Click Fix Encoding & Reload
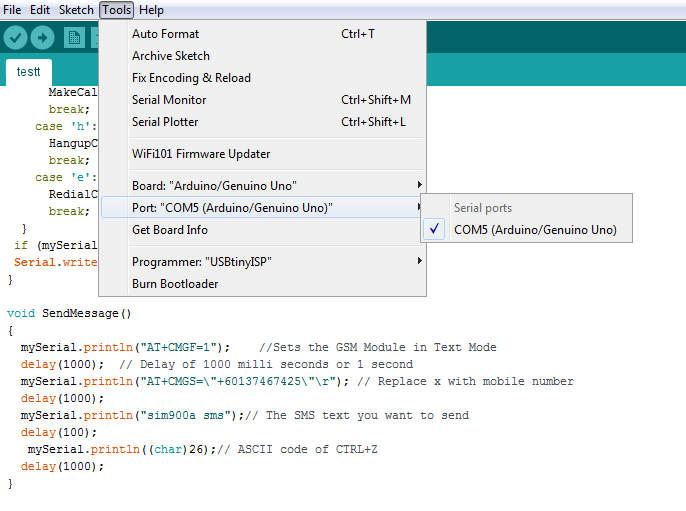The image size is (686, 511). 191,78
